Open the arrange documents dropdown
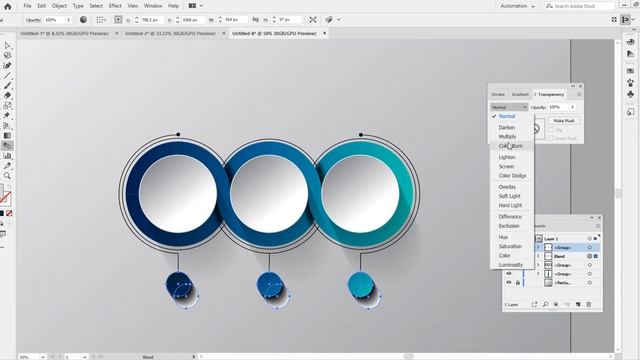Screen dimensions: 640x360 click(x=196, y=6)
